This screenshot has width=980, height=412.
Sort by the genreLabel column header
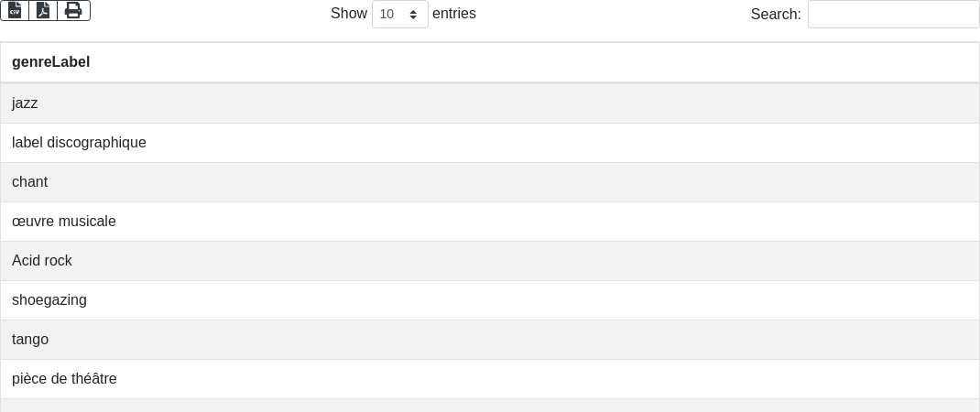pos(51,62)
